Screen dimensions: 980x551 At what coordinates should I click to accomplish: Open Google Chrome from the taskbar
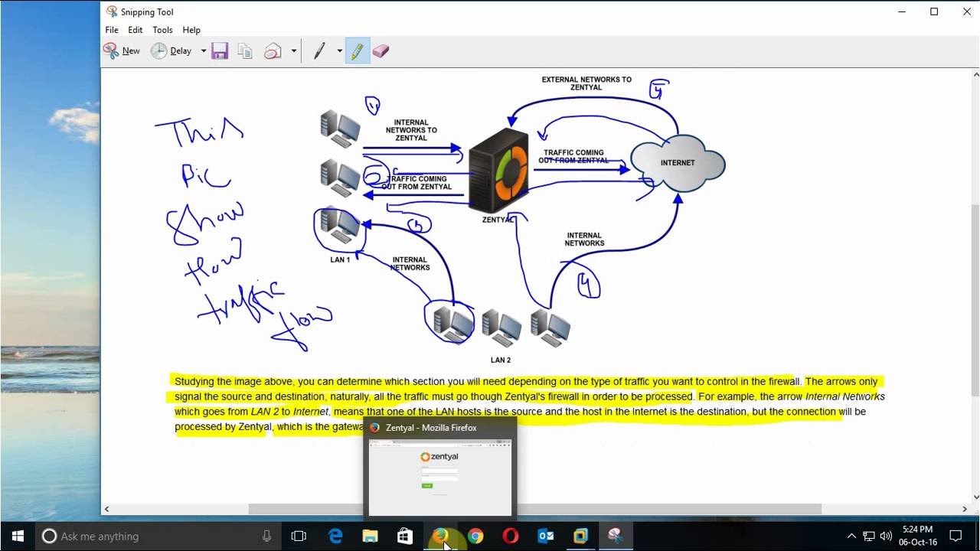pos(475,536)
